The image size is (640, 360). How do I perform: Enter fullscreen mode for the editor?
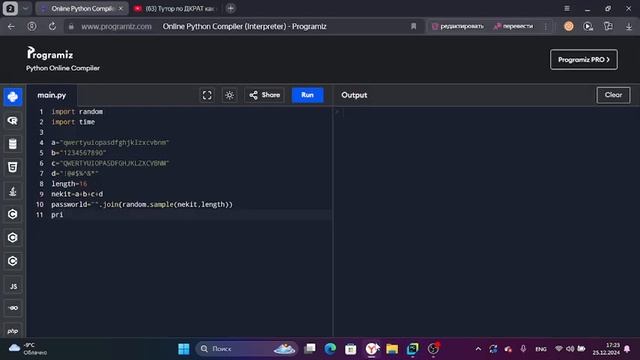[x=207, y=95]
